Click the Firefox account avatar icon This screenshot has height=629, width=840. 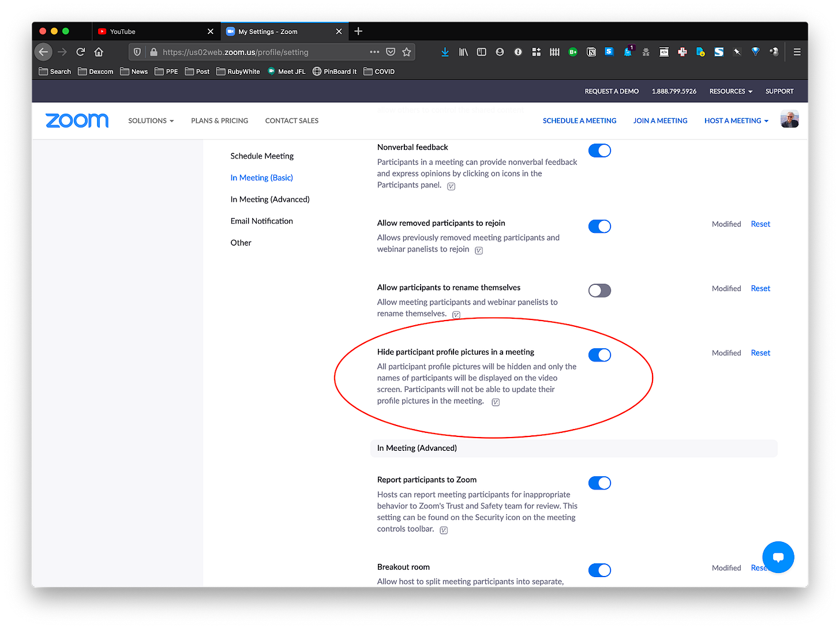(500, 52)
